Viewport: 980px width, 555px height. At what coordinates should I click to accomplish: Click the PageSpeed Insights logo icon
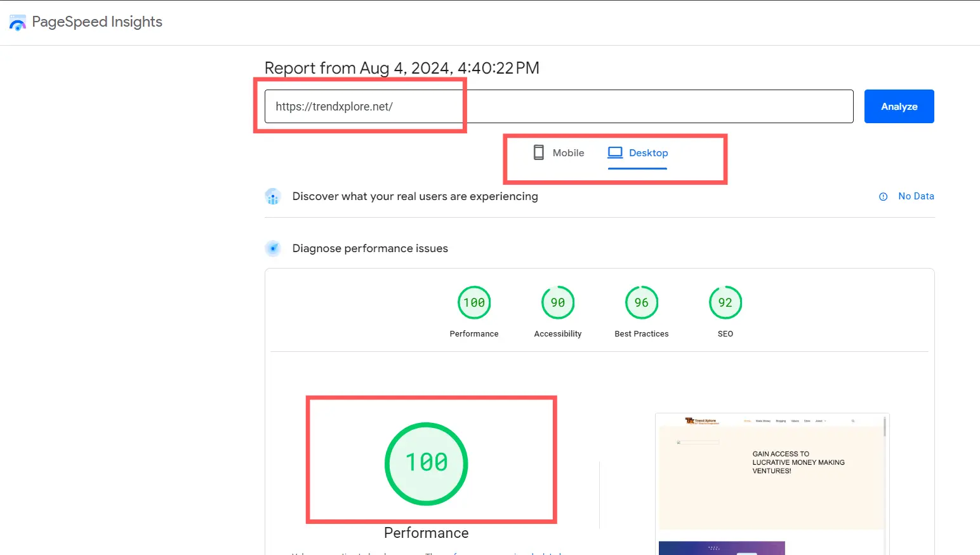(17, 22)
